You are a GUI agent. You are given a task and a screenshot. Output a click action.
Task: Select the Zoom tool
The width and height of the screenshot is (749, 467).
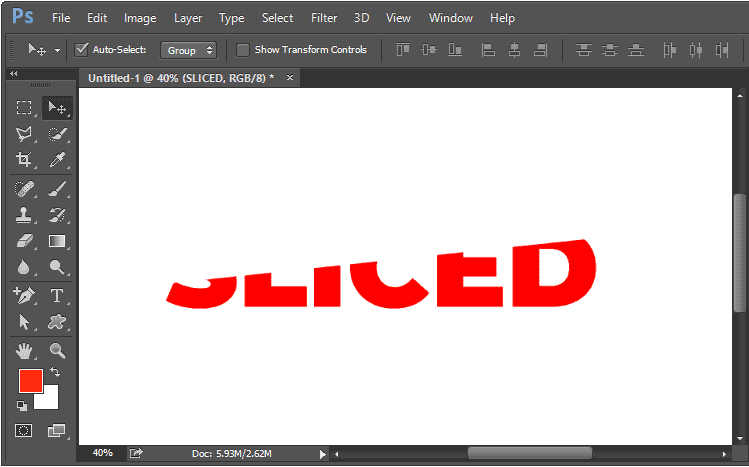57,351
